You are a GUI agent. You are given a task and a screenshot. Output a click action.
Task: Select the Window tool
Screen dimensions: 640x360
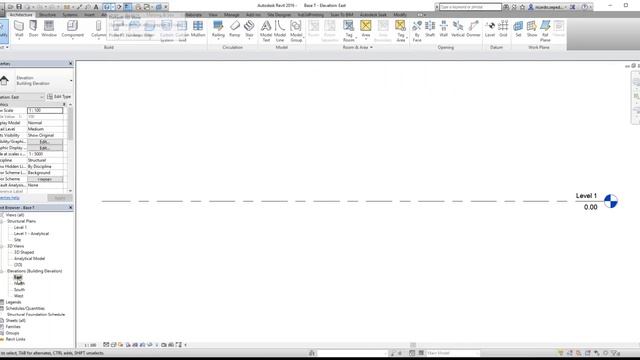(x=49, y=29)
